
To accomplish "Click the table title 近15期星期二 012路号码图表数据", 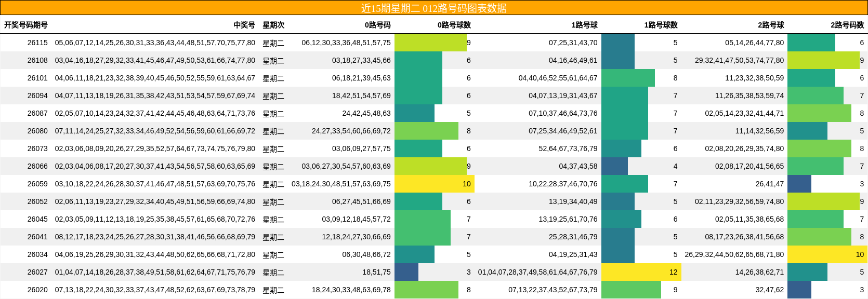I will click(x=434, y=8).
